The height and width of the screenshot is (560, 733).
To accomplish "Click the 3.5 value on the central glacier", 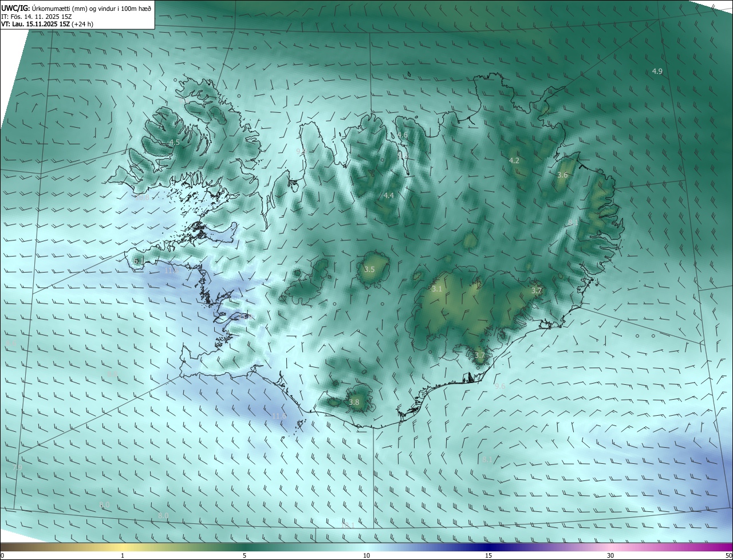I will pyautogui.click(x=369, y=270).
